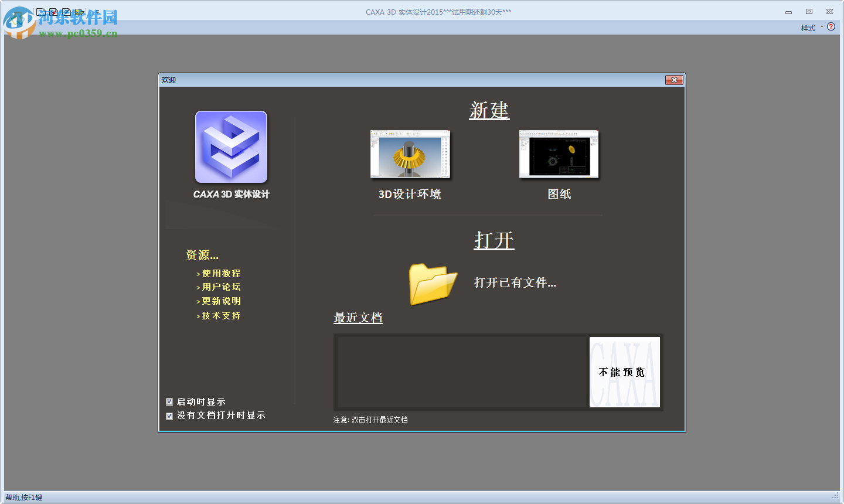Click the 3D设计环境 label

(410, 194)
